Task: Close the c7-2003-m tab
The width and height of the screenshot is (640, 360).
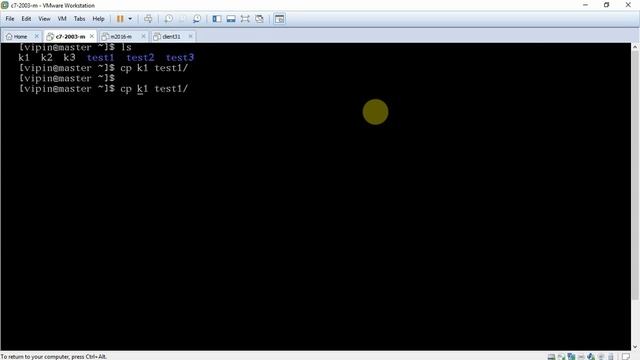Action: coord(92,36)
